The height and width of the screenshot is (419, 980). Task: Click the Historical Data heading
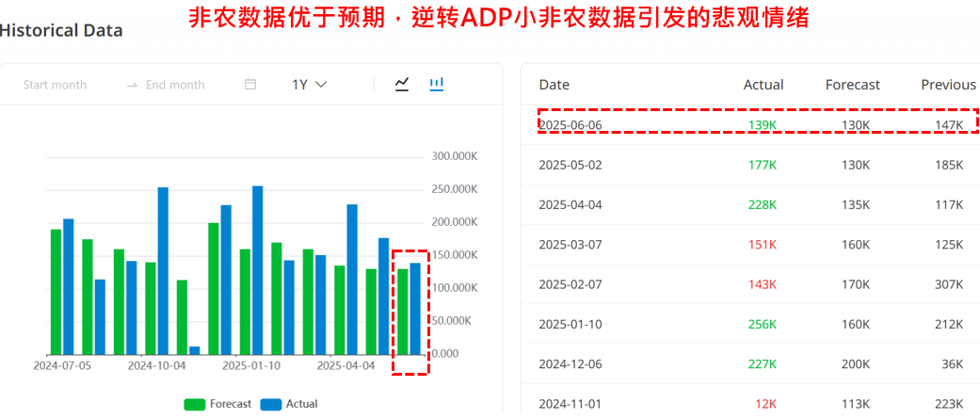click(61, 30)
